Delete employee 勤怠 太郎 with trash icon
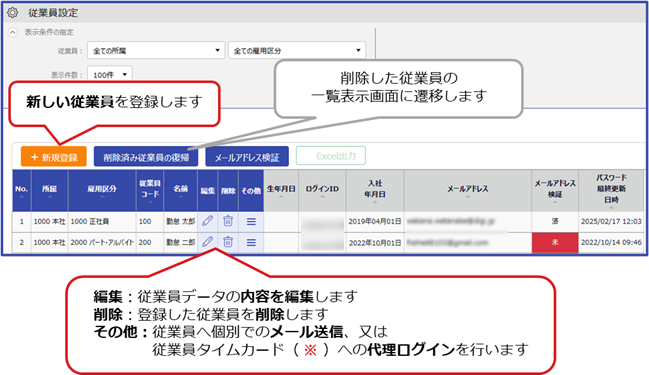 [x=228, y=221]
